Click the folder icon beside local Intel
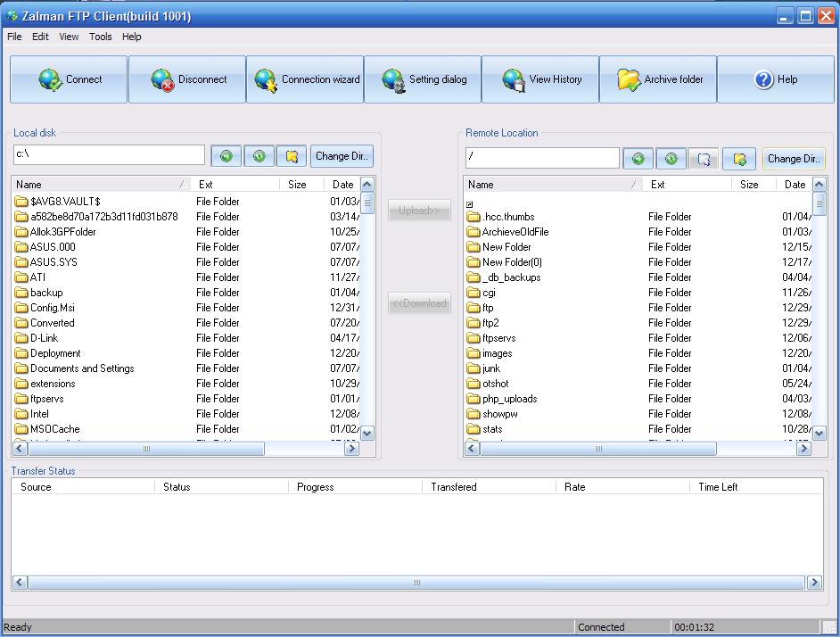840x637 pixels. pos(21,414)
